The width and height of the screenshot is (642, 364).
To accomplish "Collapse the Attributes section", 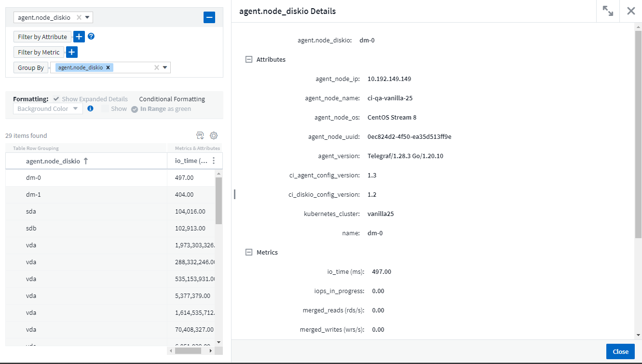I will click(249, 60).
